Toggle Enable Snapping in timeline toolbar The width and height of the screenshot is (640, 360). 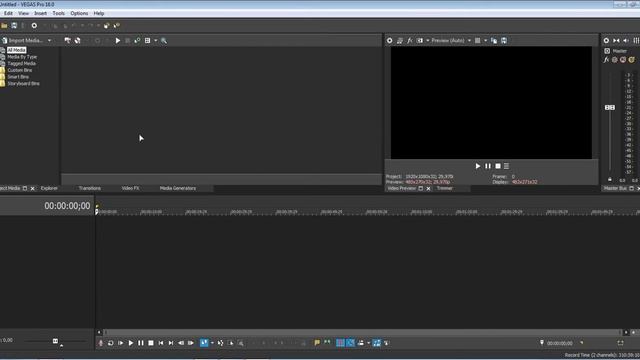click(x=340, y=343)
